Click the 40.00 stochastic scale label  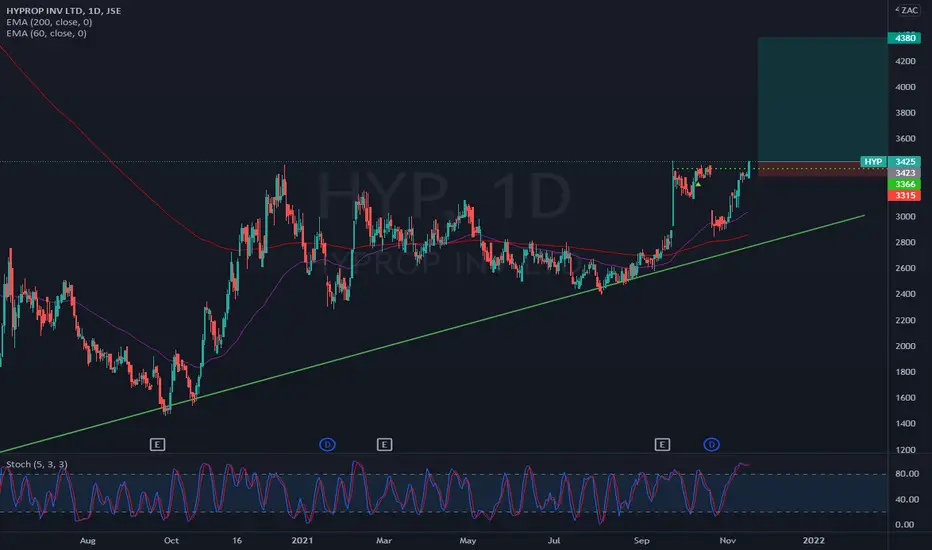point(908,499)
